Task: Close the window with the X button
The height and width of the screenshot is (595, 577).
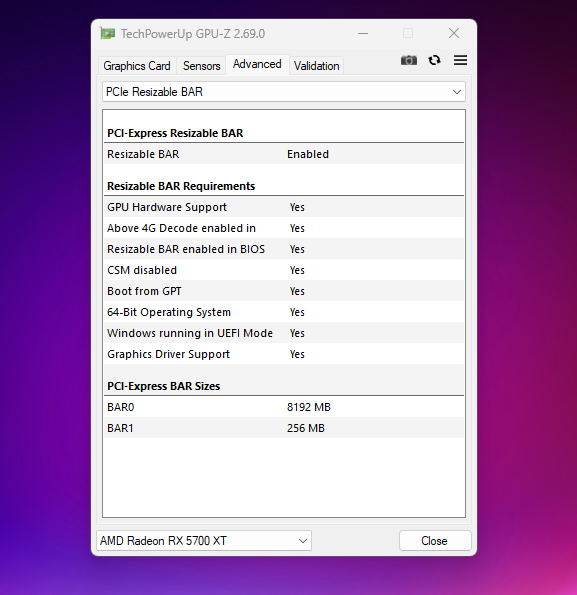Action: coord(454,33)
